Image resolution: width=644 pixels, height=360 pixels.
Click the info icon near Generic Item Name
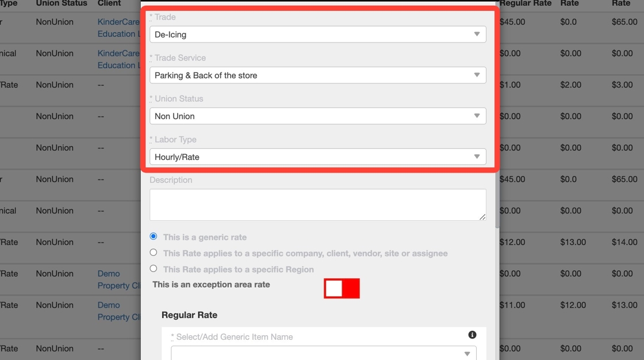472,335
